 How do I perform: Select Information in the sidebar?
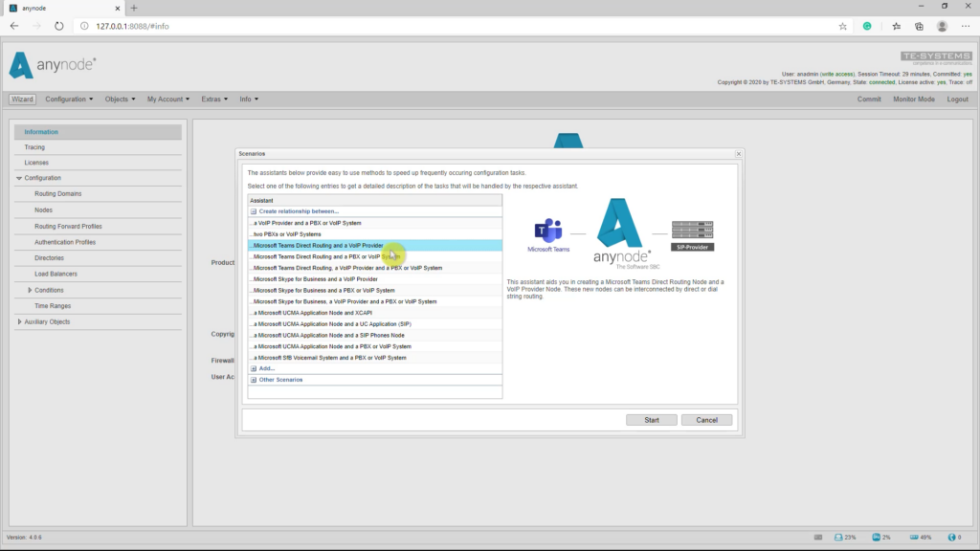click(x=99, y=132)
